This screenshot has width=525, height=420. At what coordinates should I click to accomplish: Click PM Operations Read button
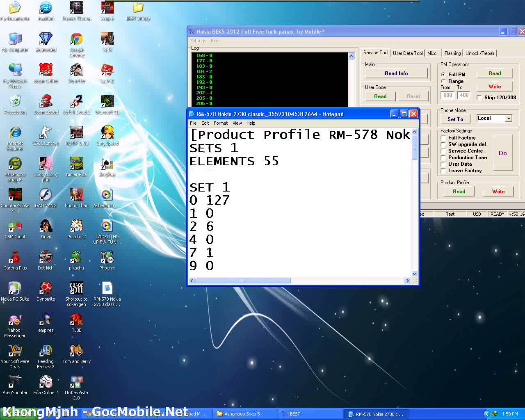tap(495, 73)
